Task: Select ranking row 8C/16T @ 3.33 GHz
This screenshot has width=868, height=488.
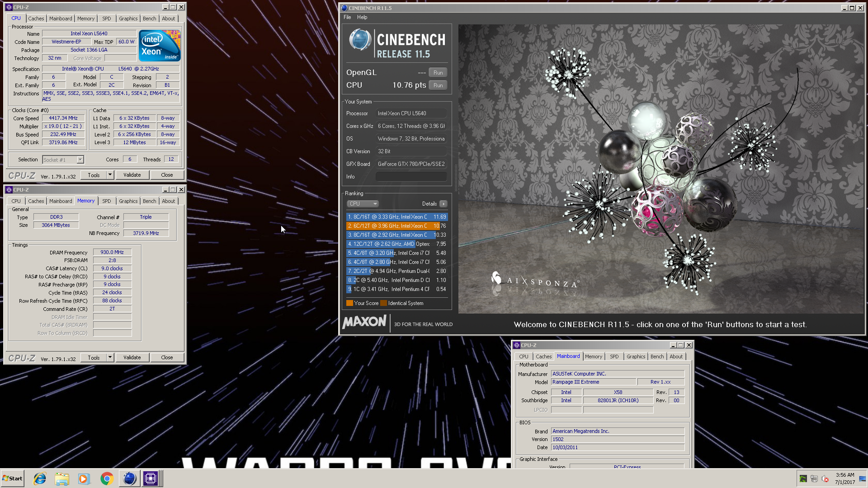Action: [397, 217]
